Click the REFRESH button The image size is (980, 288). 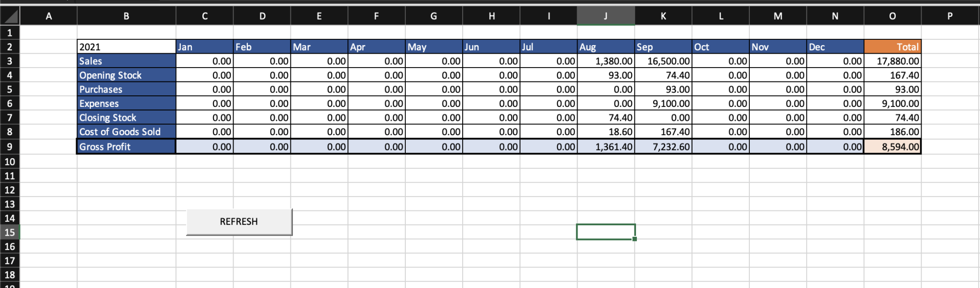(239, 222)
